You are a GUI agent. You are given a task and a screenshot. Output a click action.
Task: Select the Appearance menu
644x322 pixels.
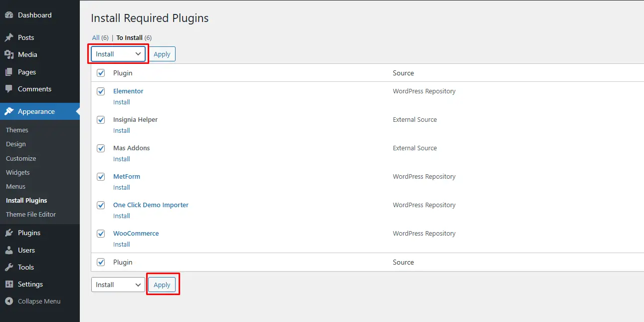click(36, 111)
